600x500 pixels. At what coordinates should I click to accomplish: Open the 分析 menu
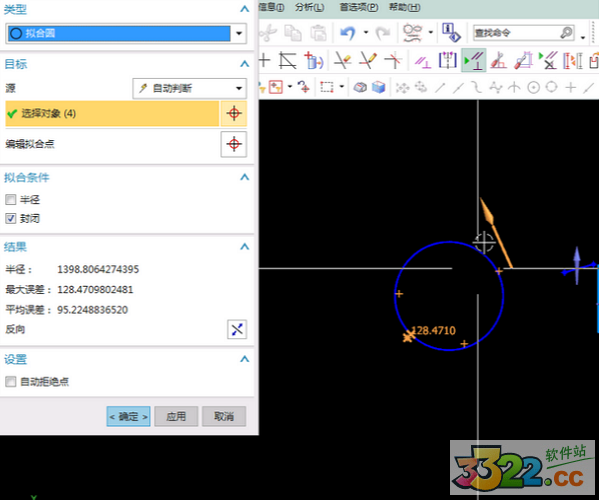coord(309,7)
